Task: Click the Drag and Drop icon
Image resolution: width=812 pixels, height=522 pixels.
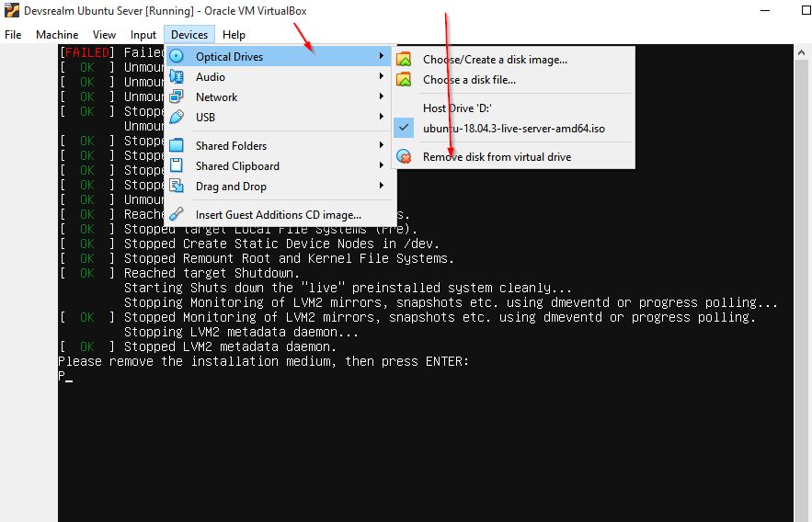Action: (x=177, y=186)
